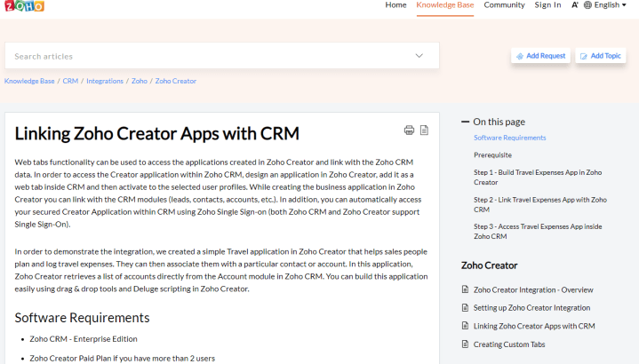
Task: Click Sign In
Action: click(x=547, y=5)
